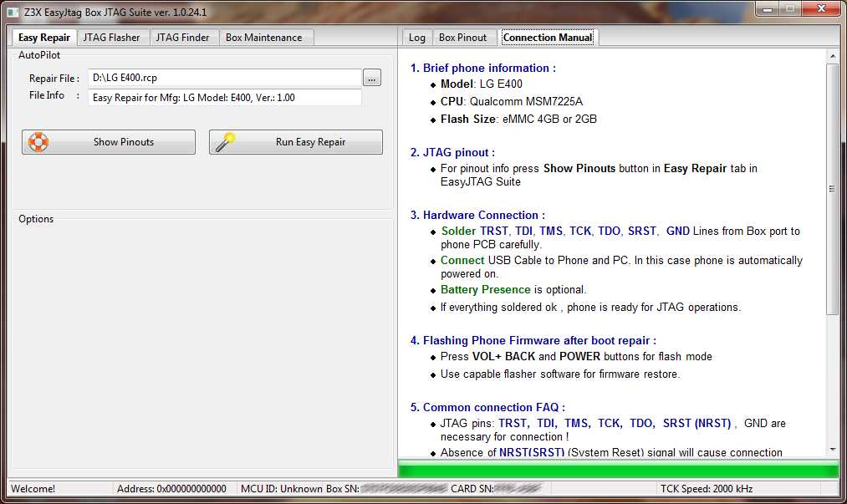Image resolution: width=847 pixels, height=504 pixels.
Task: Click the "Options" group label
Action: pyautogui.click(x=36, y=219)
